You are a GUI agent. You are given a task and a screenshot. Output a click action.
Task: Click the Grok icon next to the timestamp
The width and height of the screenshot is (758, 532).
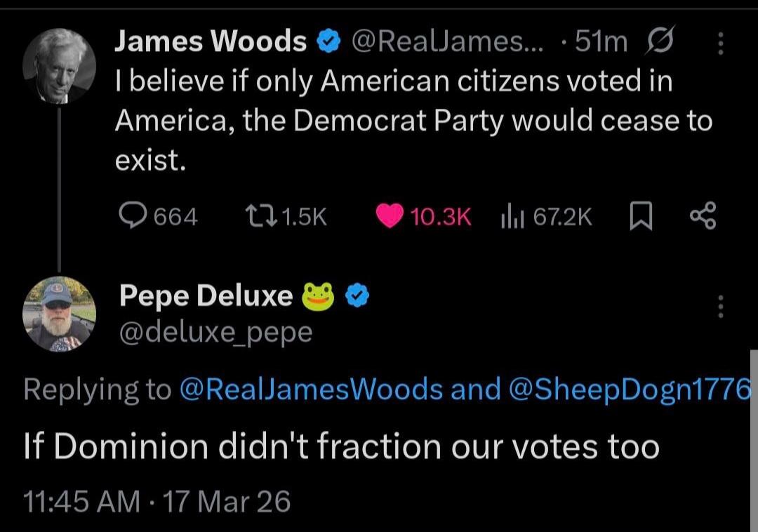(x=660, y=41)
